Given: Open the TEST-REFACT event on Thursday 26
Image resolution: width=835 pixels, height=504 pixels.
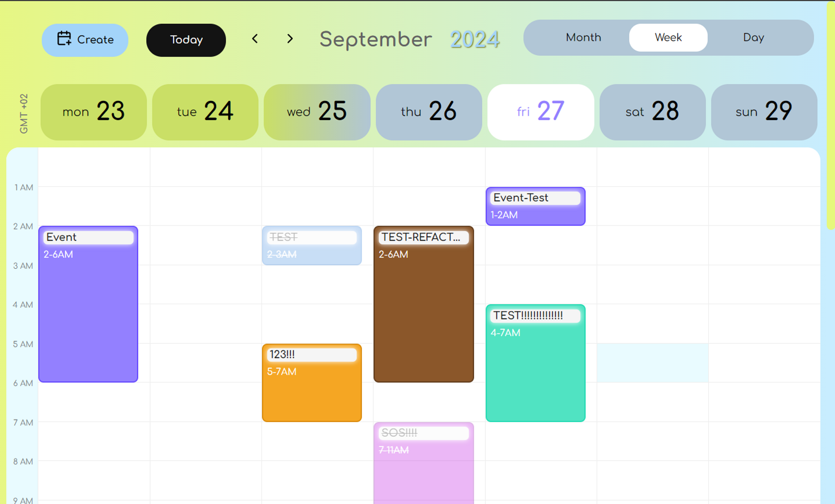Looking at the screenshot, I should coord(424,304).
